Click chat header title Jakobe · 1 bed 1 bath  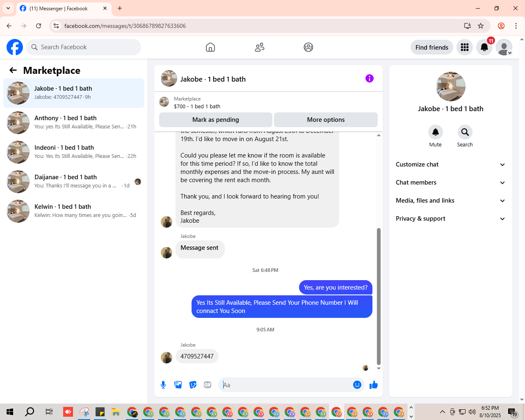point(213,79)
